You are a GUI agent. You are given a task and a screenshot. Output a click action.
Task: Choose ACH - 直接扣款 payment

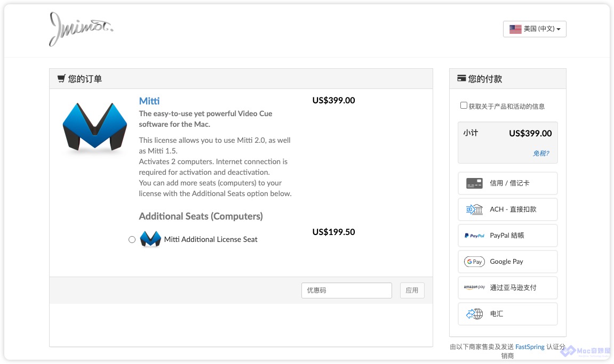(507, 209)
